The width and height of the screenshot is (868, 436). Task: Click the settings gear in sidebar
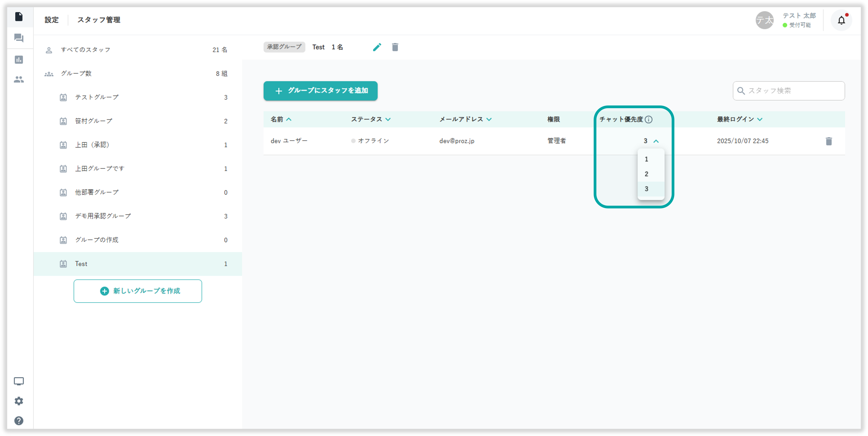(x=19, y=401)
